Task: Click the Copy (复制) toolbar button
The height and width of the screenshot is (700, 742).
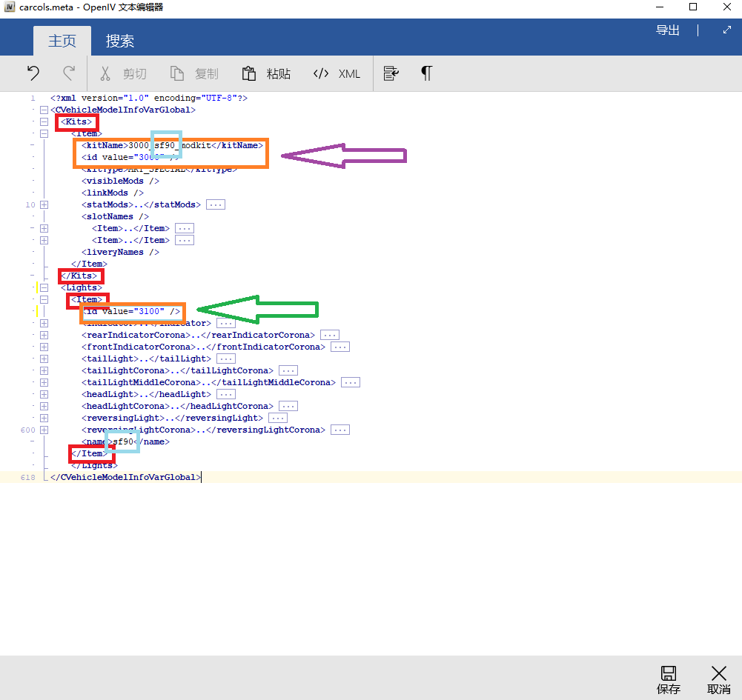Action: (x=194, y=73)
